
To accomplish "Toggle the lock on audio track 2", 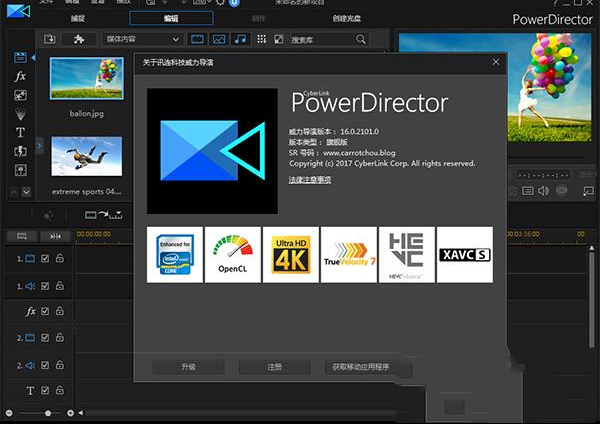I will point(59,364).
